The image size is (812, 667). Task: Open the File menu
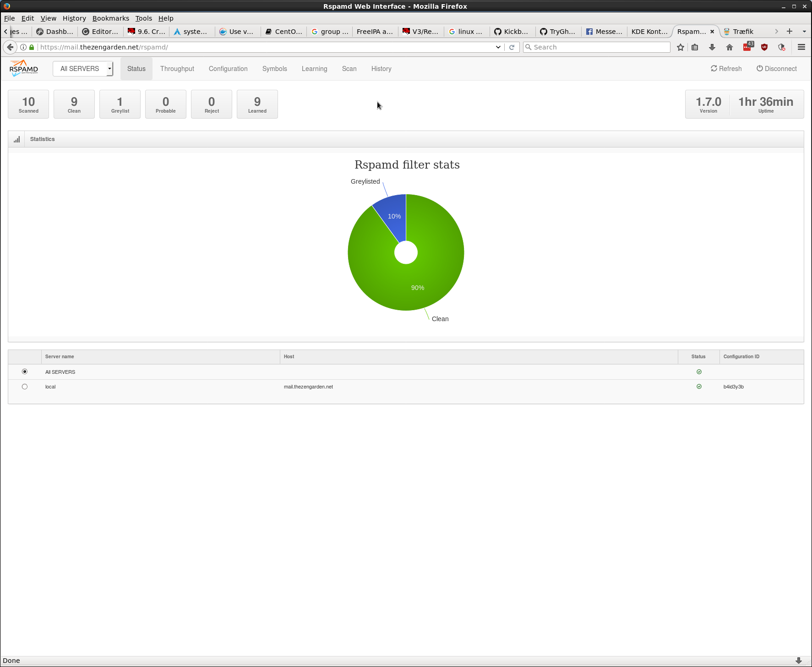(x=9, y=18)
